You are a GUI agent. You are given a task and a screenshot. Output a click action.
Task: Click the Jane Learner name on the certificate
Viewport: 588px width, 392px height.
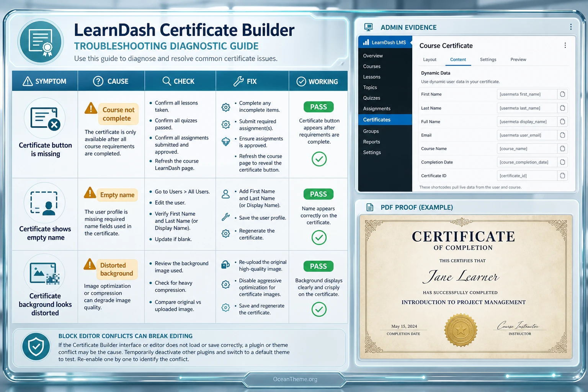[461, 276]
